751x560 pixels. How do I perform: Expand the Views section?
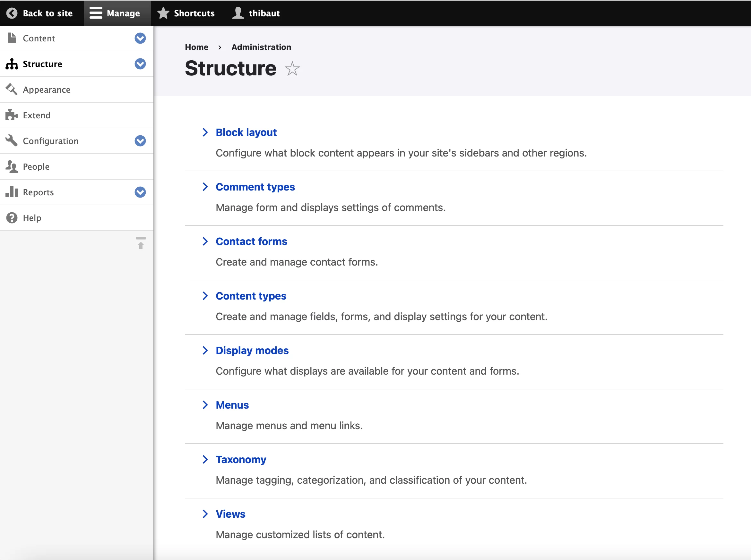coord(205,514)
